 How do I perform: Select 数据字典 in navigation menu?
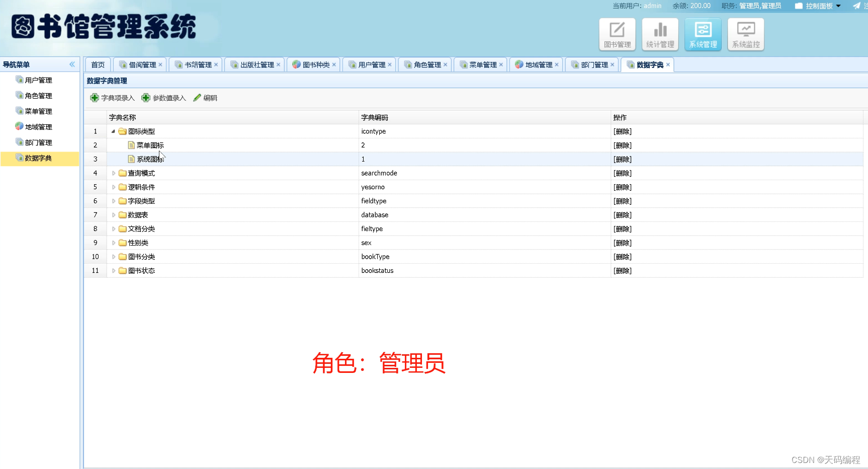40,158
